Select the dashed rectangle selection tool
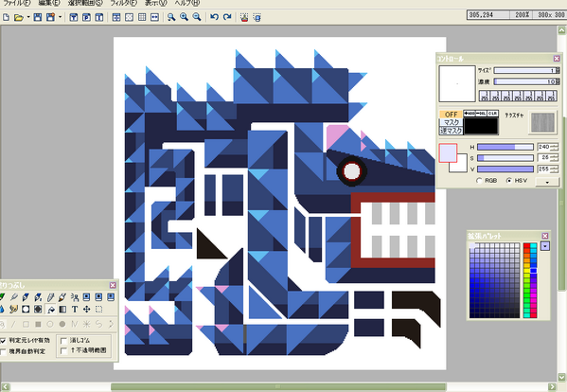The width and height of the screenshot is (567, 392). pos(98,310)
